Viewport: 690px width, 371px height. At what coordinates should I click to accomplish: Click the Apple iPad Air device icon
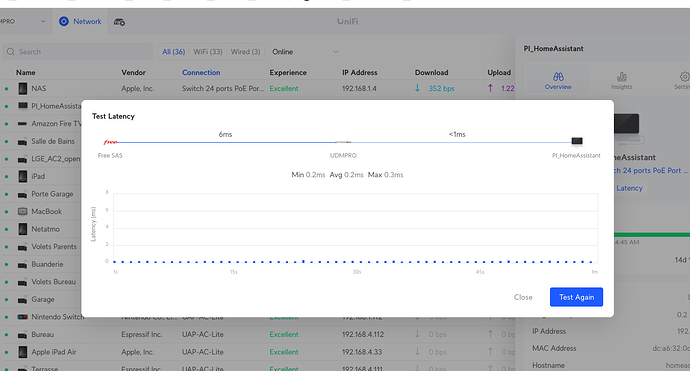click(22, 352)
